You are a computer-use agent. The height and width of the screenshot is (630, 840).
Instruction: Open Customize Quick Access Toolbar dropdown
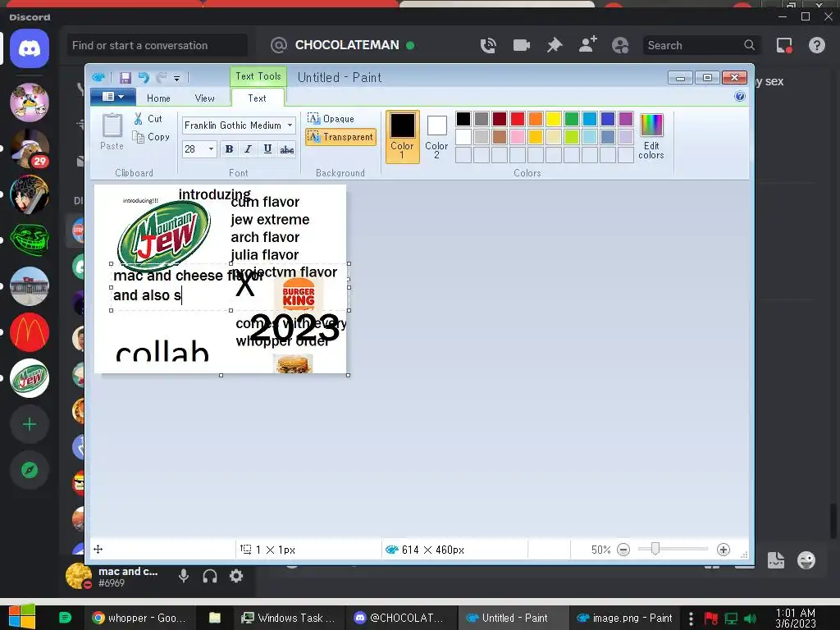176,78
